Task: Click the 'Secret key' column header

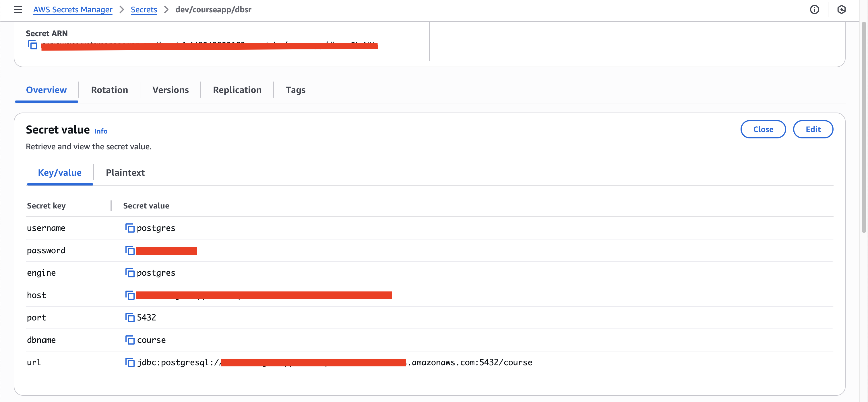Action: pyautogui.click(x=46, y=206)
